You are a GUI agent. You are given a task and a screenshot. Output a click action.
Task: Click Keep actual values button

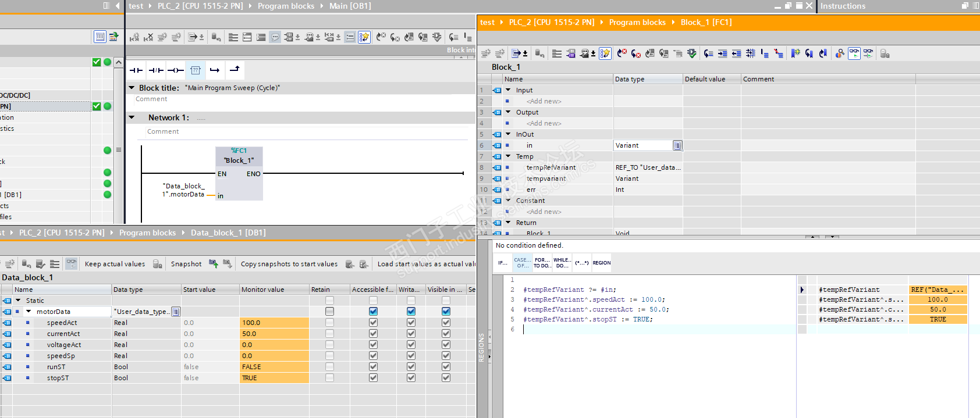click(115, 264)
